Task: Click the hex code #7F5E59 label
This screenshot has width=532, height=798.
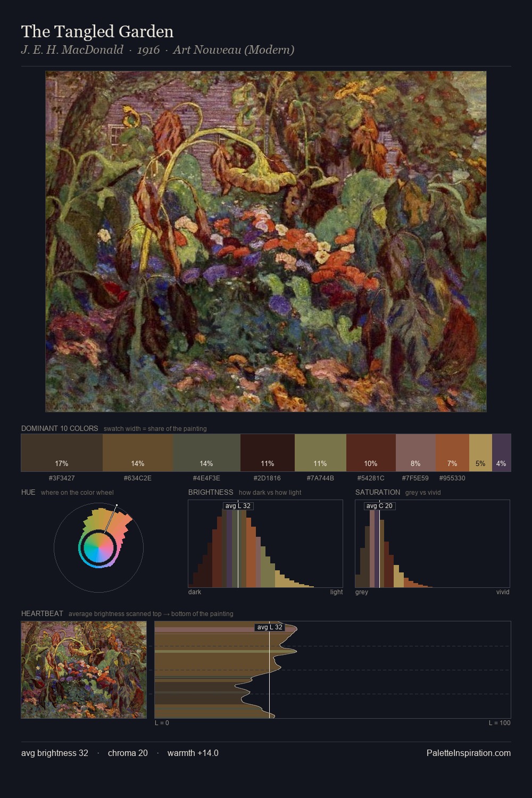Action: [x=415, y=478]
